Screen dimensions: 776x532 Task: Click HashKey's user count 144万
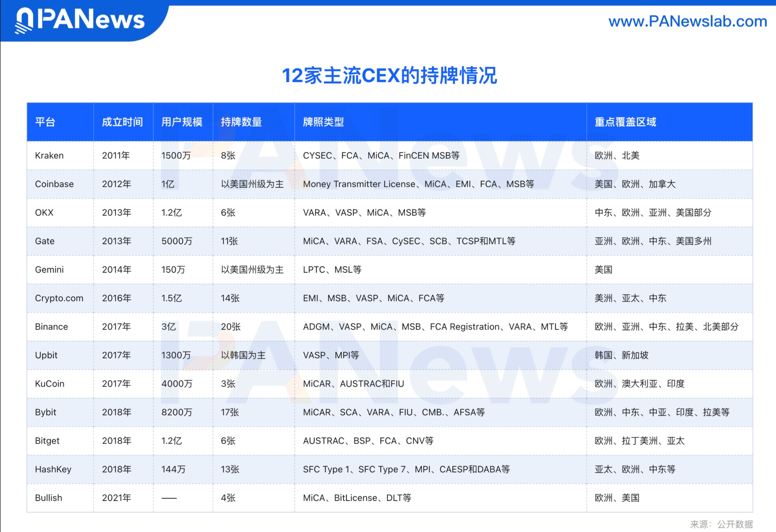pos(173,470)
